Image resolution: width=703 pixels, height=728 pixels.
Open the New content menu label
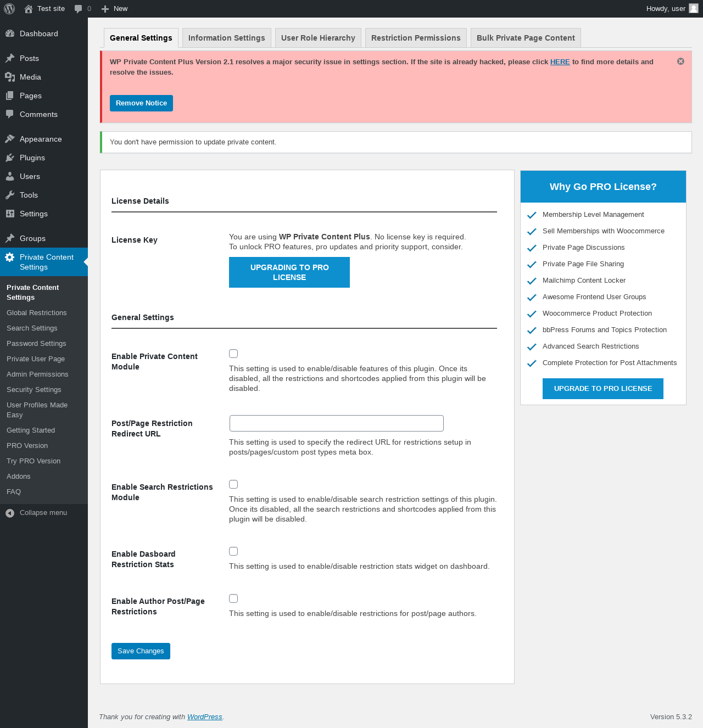120,9
